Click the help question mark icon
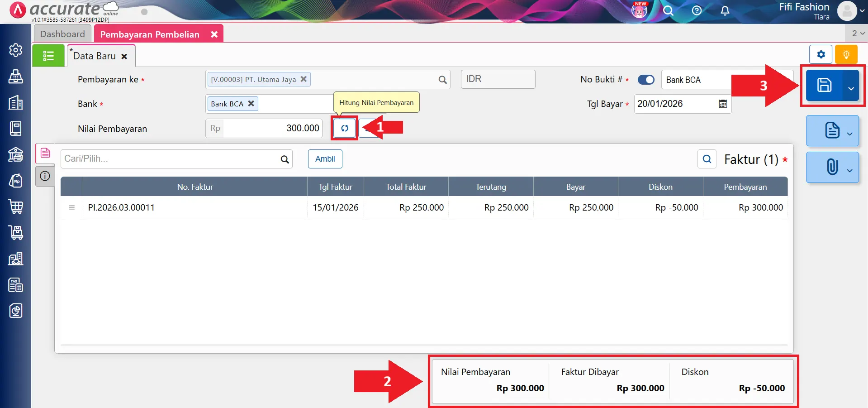This screenshot has width=868, height=408. point(697,11)
